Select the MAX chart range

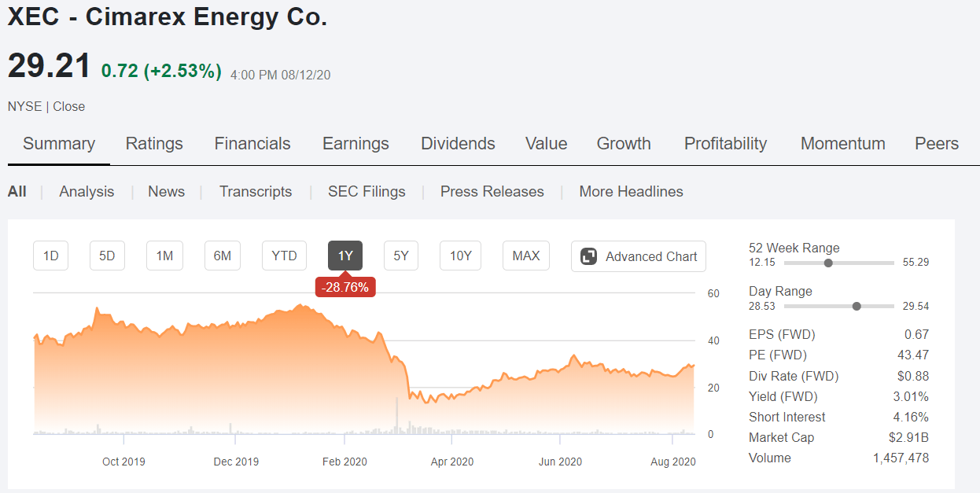tap(526, 256)
